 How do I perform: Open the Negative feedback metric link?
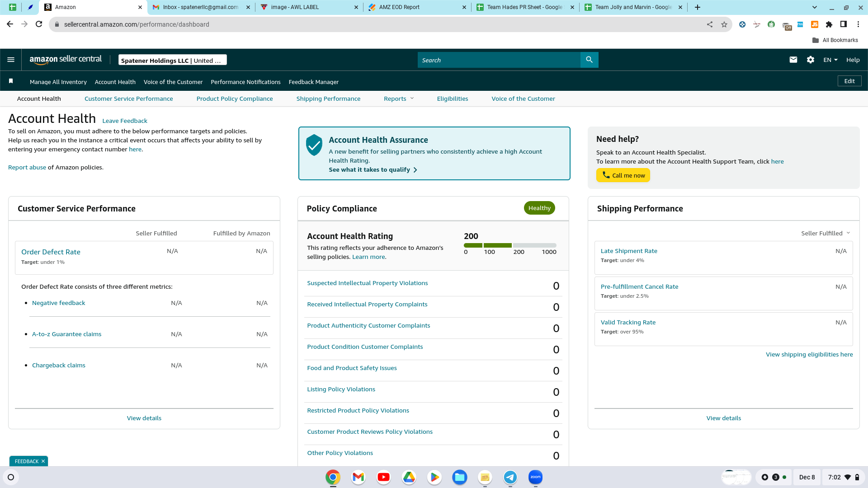[59, 303]
